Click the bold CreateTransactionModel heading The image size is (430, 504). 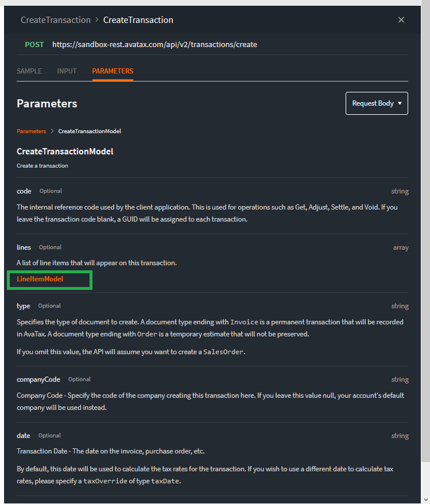[65, 152]
